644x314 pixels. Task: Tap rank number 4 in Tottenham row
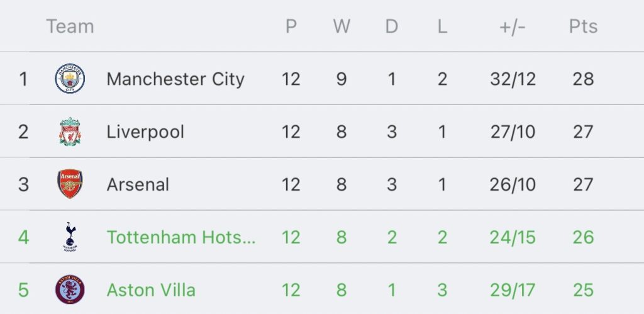point(23,237)
